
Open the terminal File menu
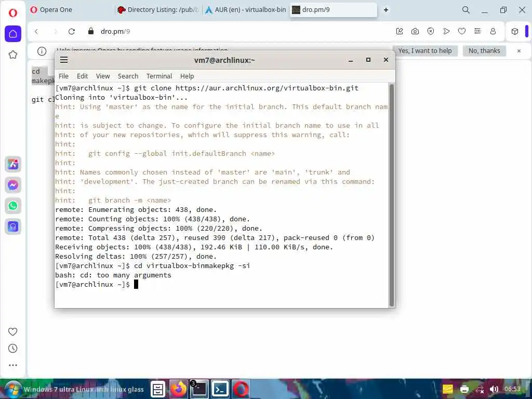coord(63,76)
